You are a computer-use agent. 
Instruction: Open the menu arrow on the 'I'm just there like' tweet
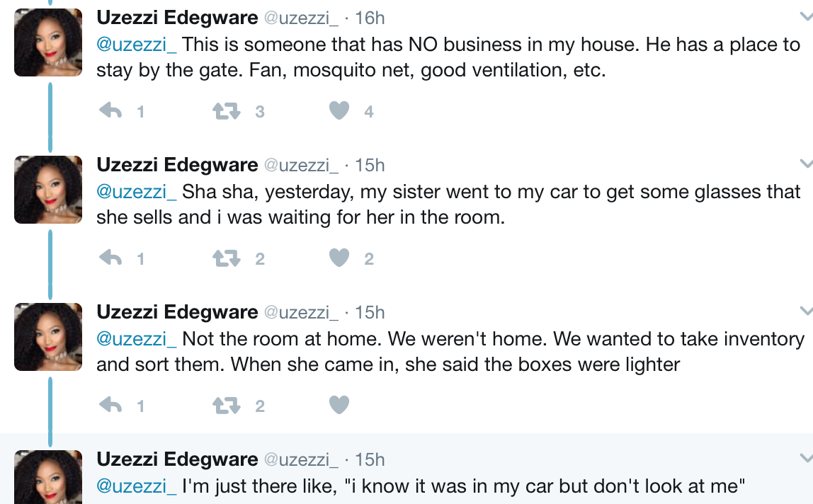pyautogui.click(x=805, y=458)
